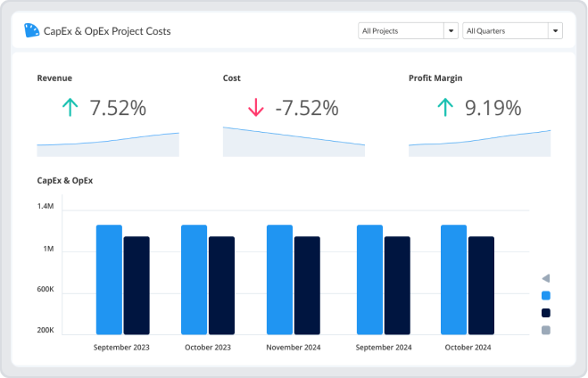The height and width of the screenshot is (378, 588).
Task: Toggle the light blue legend series
Action: 546,295
